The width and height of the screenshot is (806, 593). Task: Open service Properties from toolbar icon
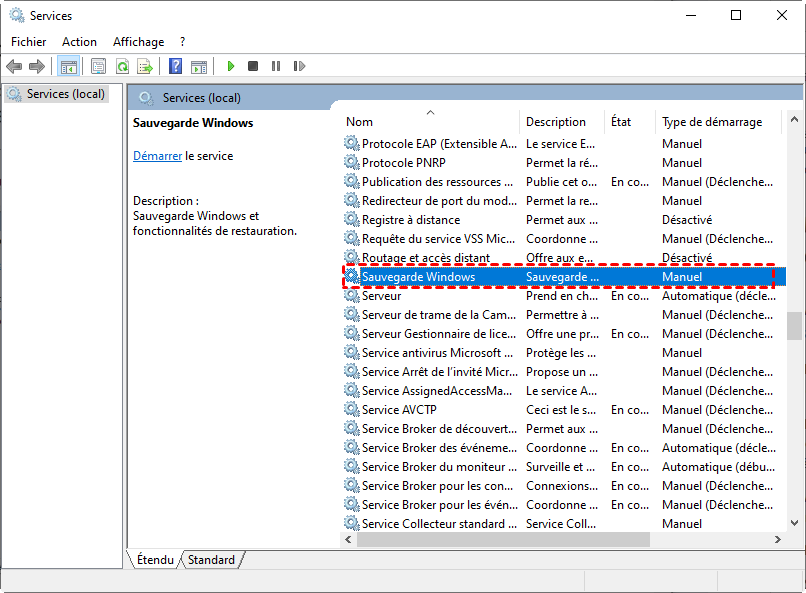[x=98, y=66]
